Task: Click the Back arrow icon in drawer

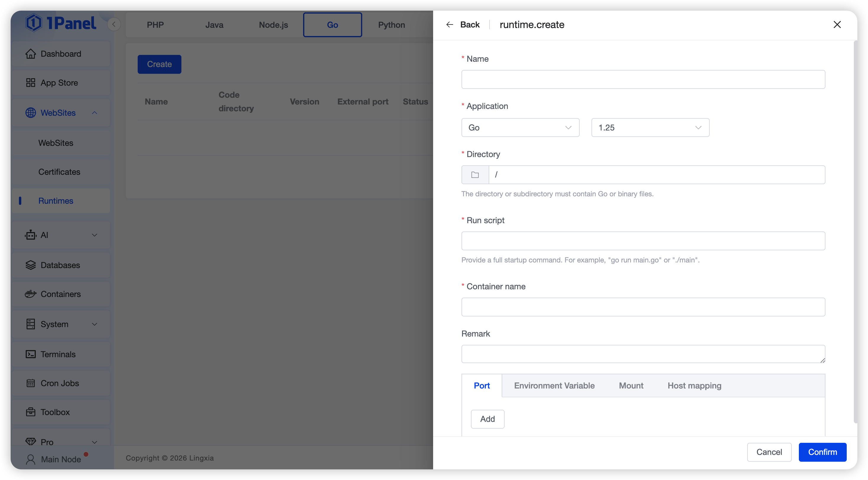Action: tap(449, 25)
